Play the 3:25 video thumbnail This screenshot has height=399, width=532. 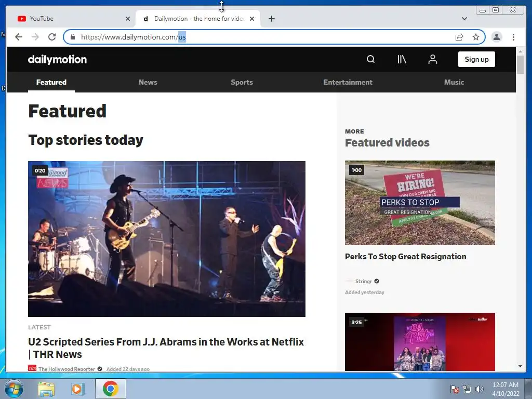pyautogui.click(x=420, y=342)
